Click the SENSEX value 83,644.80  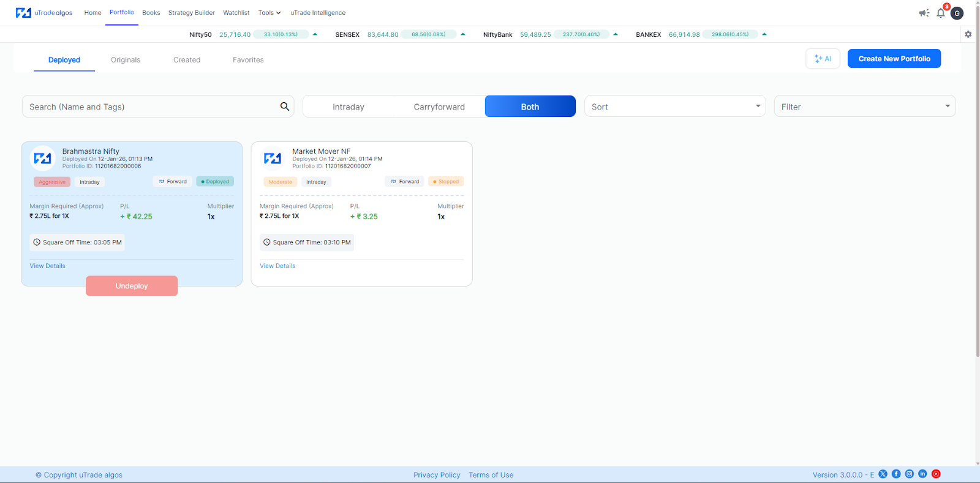pos(383,35)
